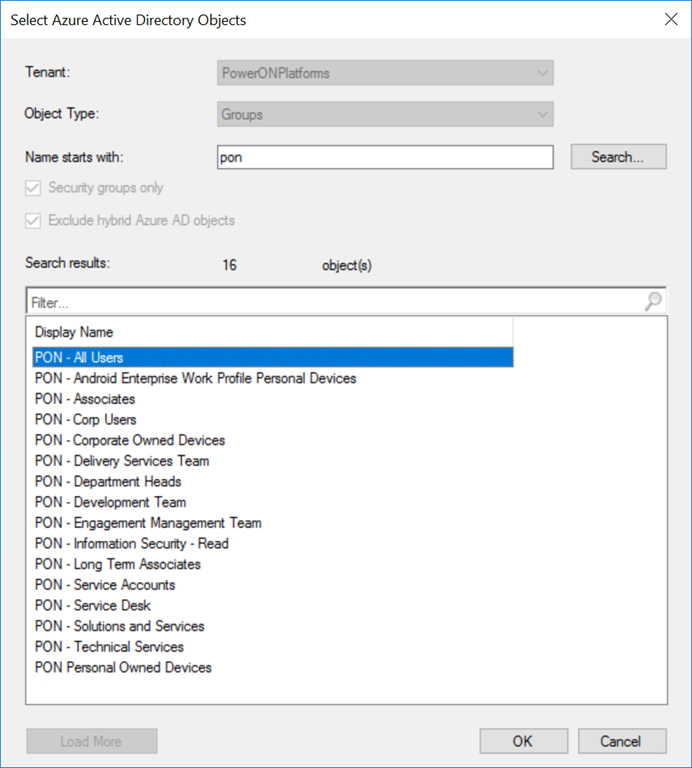
Task: Choose PON - Department Heads group
Action: [x=108, y=481]
